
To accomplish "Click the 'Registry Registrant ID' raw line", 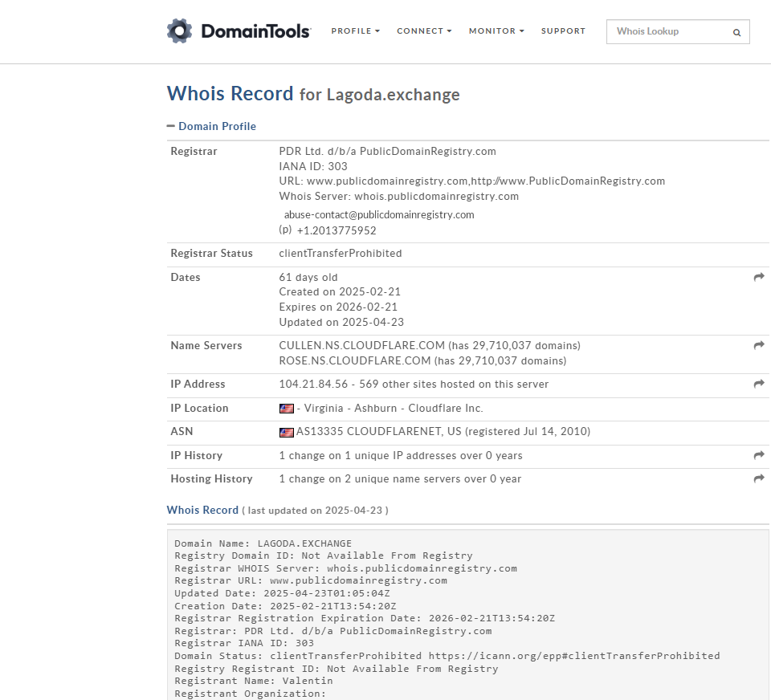I will click(337, 669).
